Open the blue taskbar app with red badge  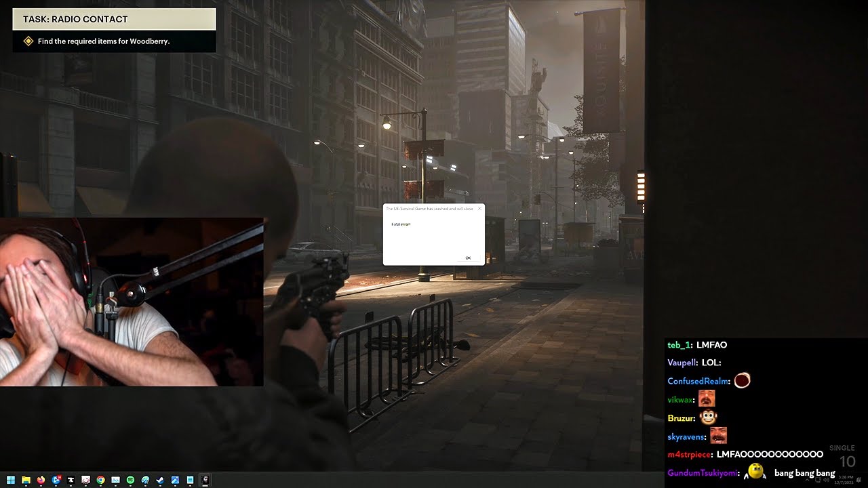click(x=56, y=481)
